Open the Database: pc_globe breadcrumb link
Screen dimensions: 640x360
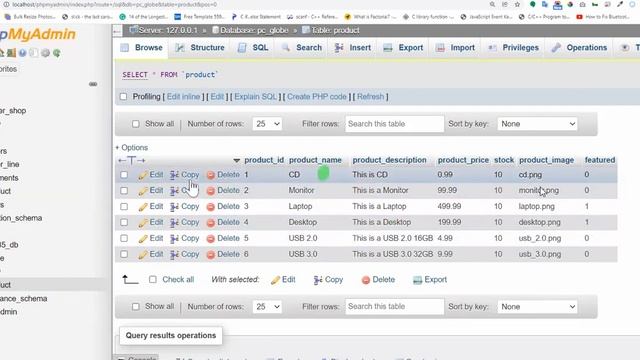pos(250,30)
